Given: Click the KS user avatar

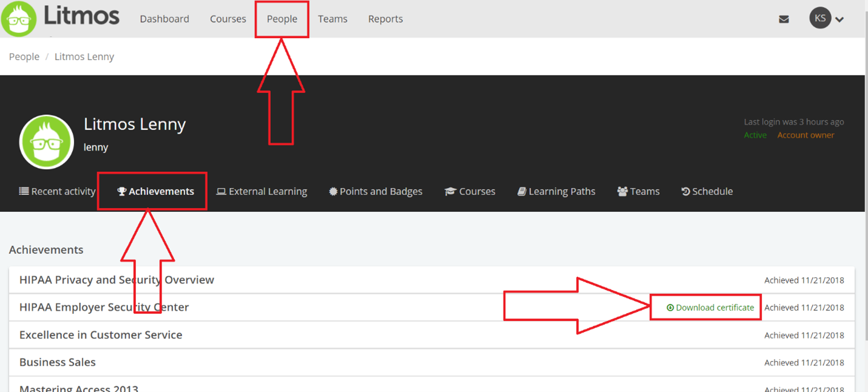Looking at the screenshot, I should point(820,18).
